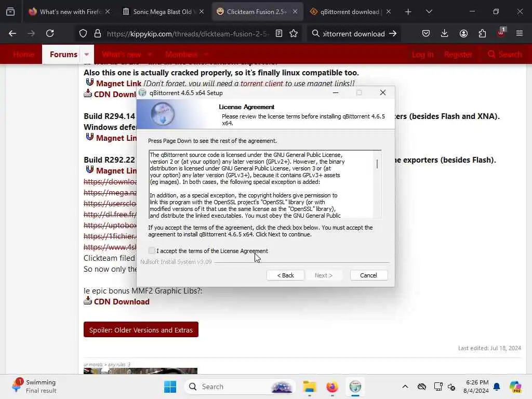The width and height of the screenshot is (532, 399).
Task: Expand the What's new dropdown arrow
Action: pyautogui.click(x=150, y=54)
